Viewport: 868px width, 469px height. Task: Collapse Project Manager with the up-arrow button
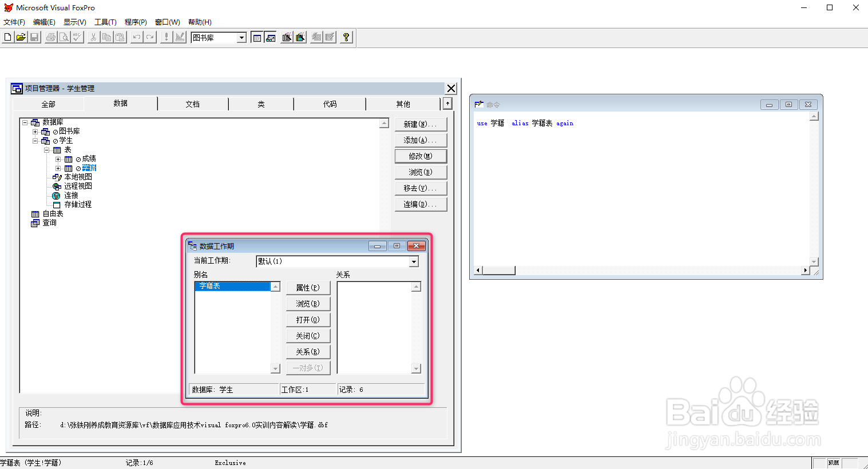click(x=447, y=104)
